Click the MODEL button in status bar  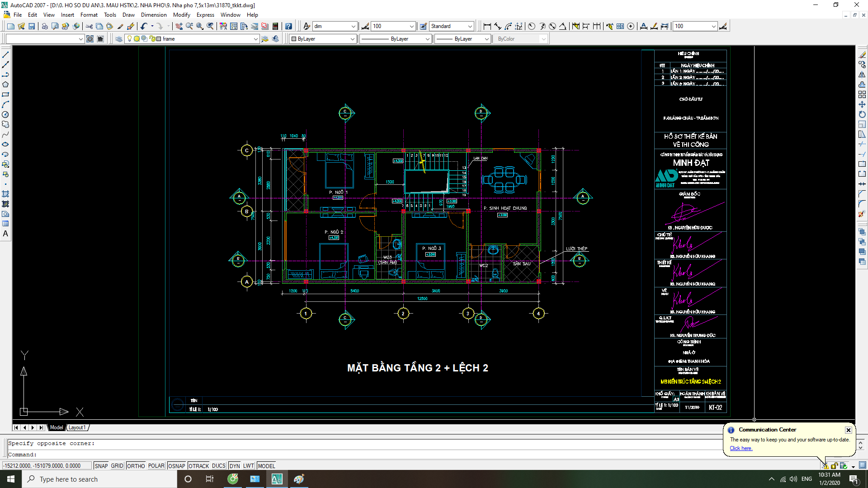tap(266, 466)
